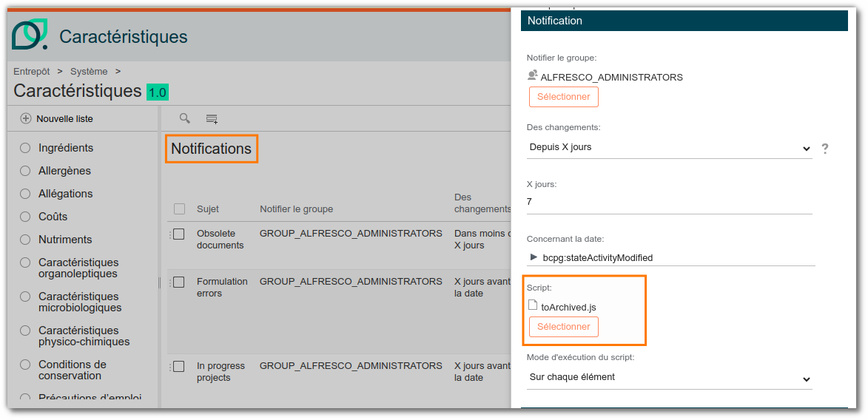868x420 pixels.
Task: Click the 1.0 version badge
Action: tap(158, 92)
